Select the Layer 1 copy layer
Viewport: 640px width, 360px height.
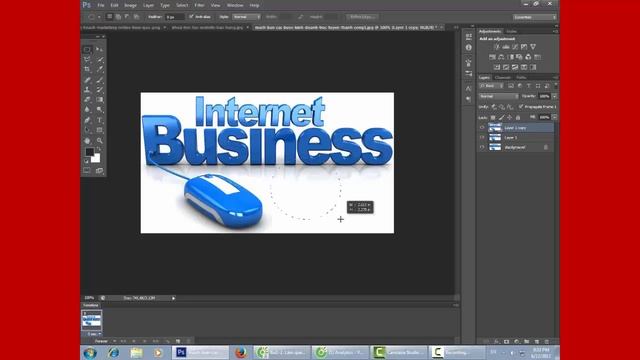(516, 128)
